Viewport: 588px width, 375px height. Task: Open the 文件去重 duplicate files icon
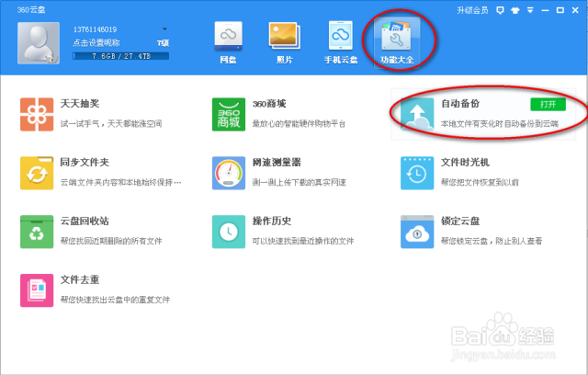tap(37, 290)
